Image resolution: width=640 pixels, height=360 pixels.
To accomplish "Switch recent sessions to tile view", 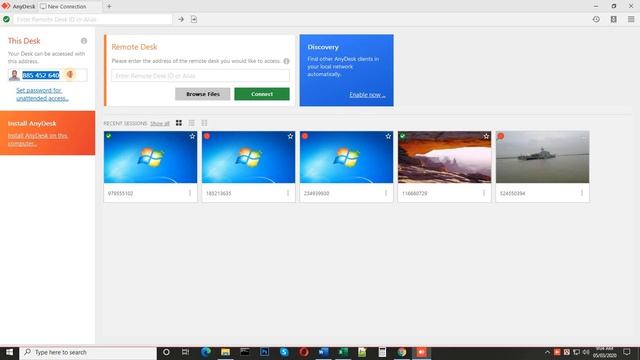I will click(x=179, y=123).
